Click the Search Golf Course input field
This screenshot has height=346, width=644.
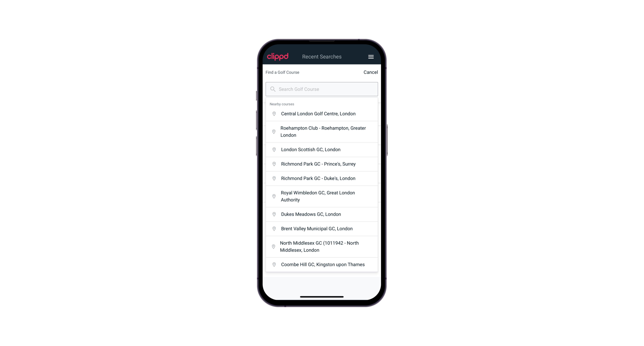322,89
